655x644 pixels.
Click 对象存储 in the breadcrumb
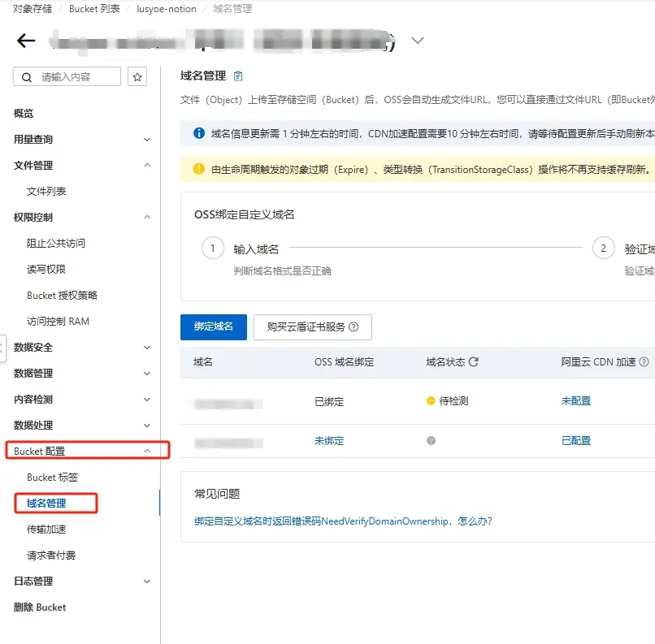click(33, 9)
